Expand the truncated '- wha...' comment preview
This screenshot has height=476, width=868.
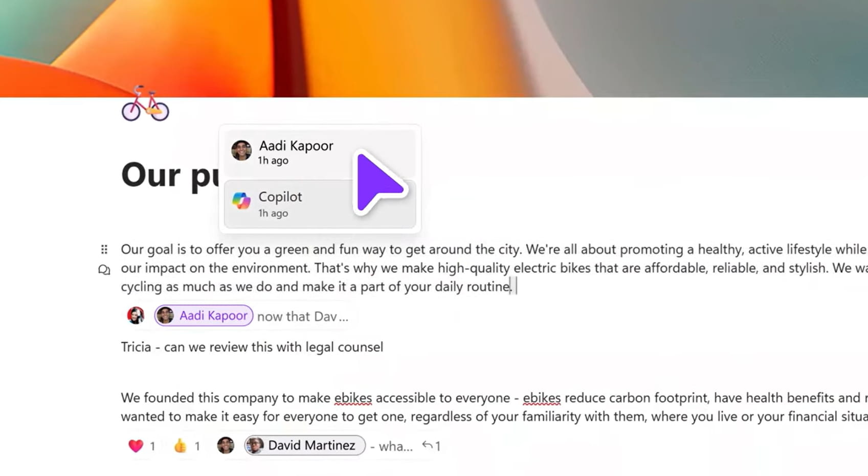pyautogui.click(x=392, y=446)
